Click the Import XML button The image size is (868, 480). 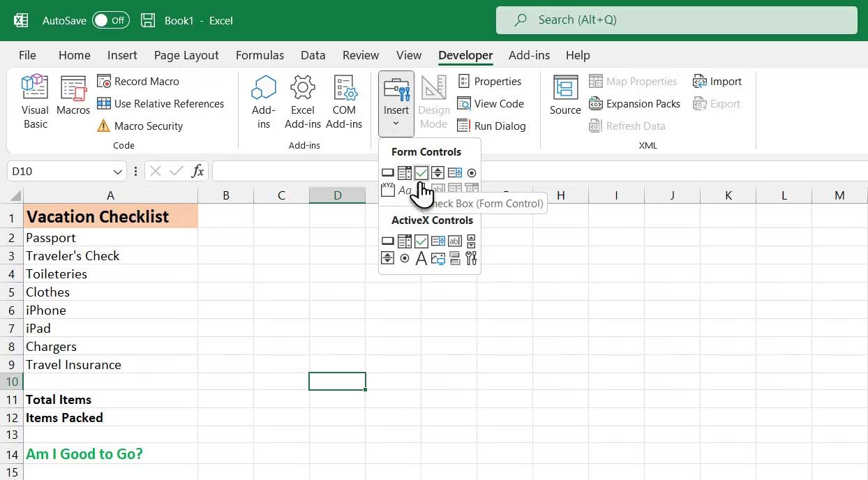[718, 81]
